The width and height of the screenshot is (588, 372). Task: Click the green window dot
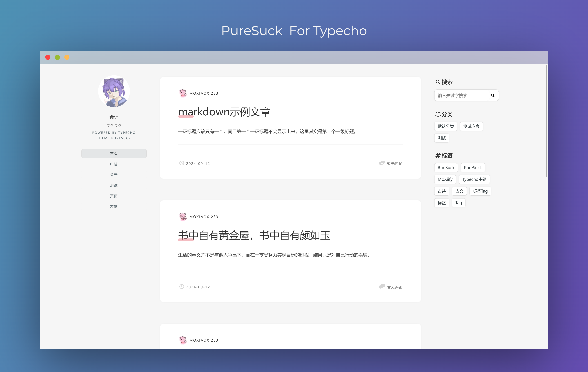coord(57,57)
